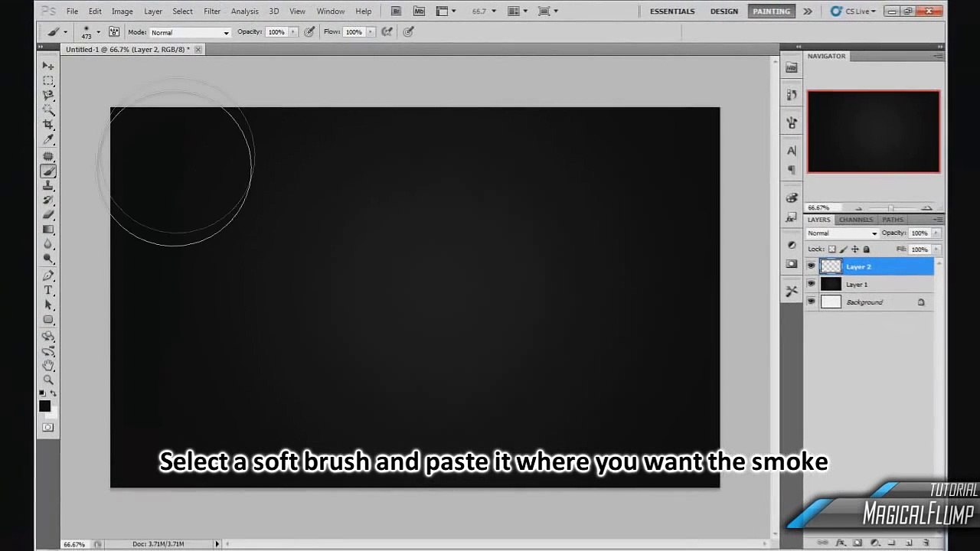The width and height of the screenshot is (980, 551).
Task: Open the Layer menu
Action: pos(153,11)
